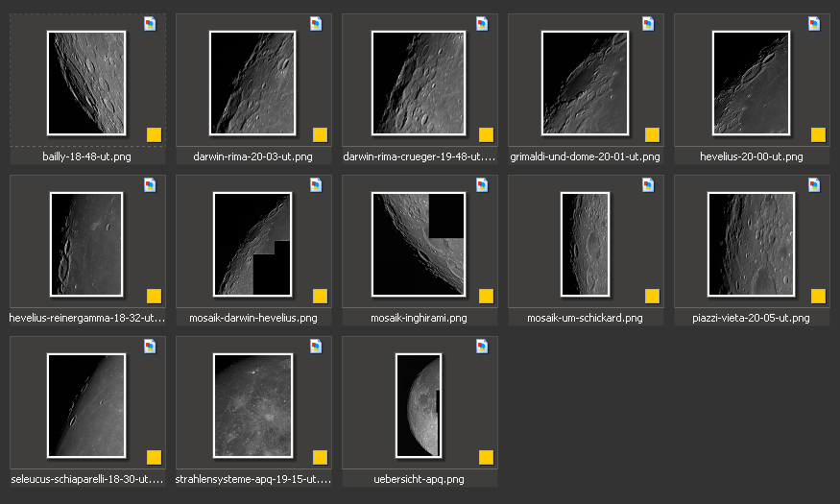Select the darwin-rima-crueger-19-48-ut thumbnail image
Screen dimensions: 840x504
click(418, 83)
